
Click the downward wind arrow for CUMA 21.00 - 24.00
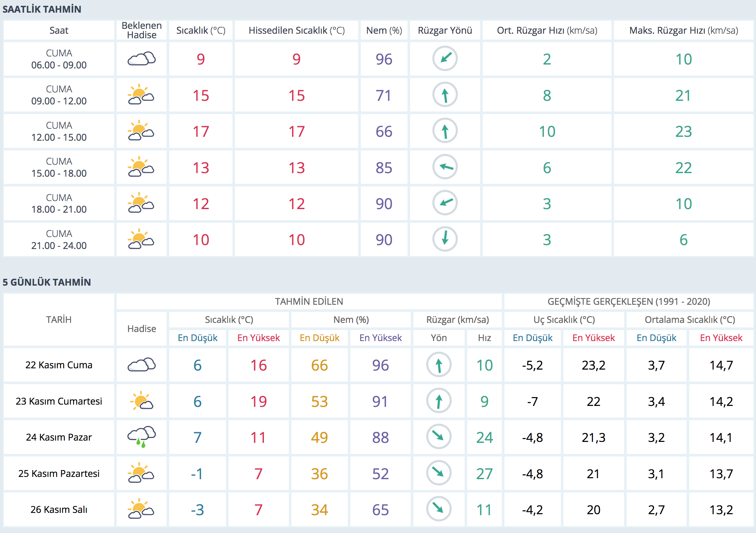coord(444,239)
